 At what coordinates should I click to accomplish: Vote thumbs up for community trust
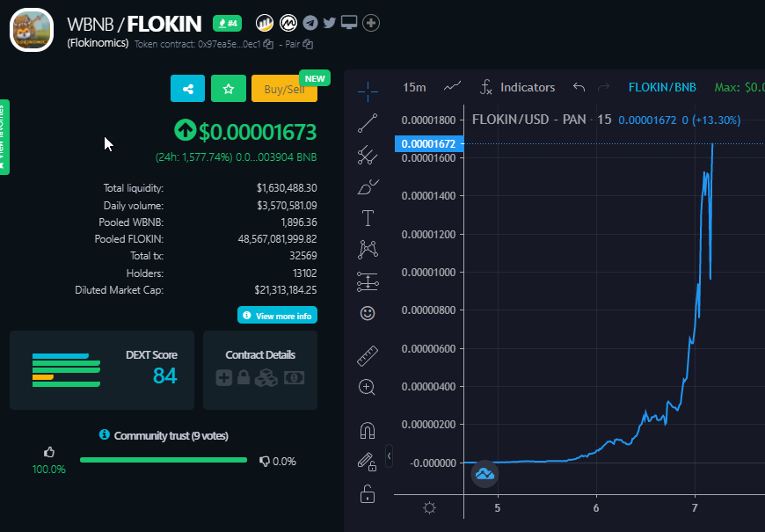pos(48,452)
